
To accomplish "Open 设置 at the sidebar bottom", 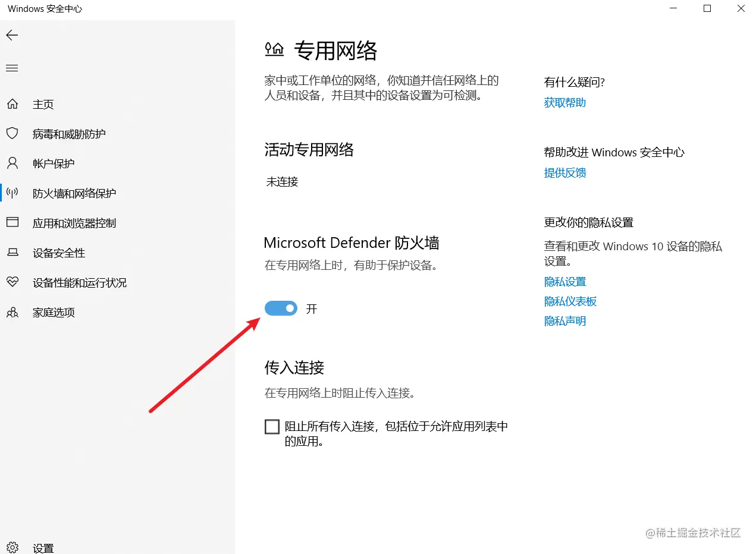I will [43, 548].
